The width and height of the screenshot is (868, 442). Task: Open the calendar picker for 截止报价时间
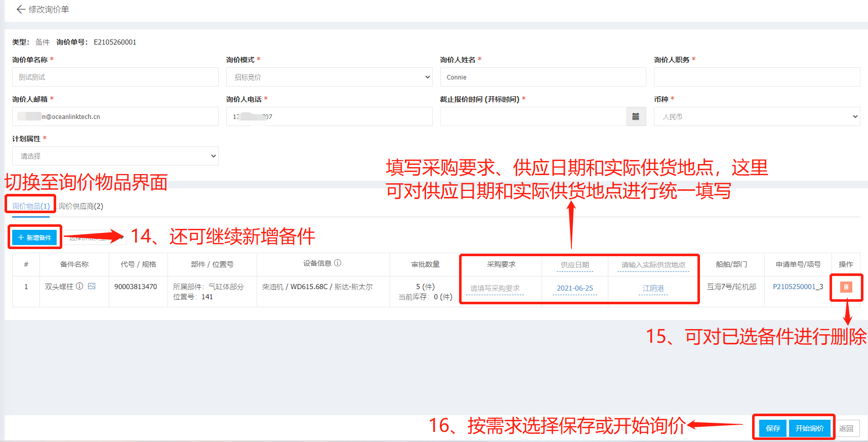pyautogui.click(x=636, y=116)
